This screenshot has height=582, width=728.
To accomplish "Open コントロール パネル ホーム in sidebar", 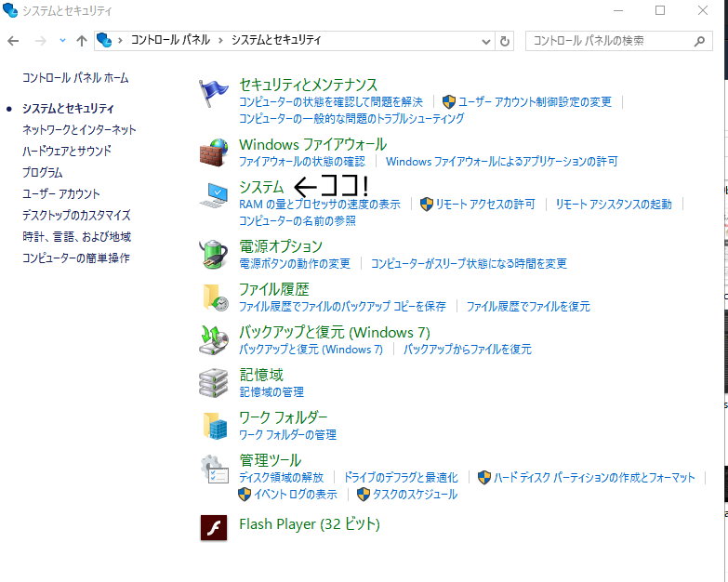I will (75, 77).
